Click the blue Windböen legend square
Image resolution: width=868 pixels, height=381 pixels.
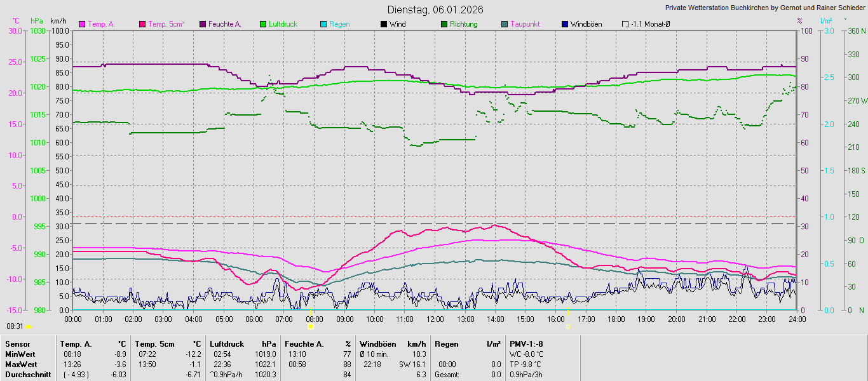click(x=565, y=24)
